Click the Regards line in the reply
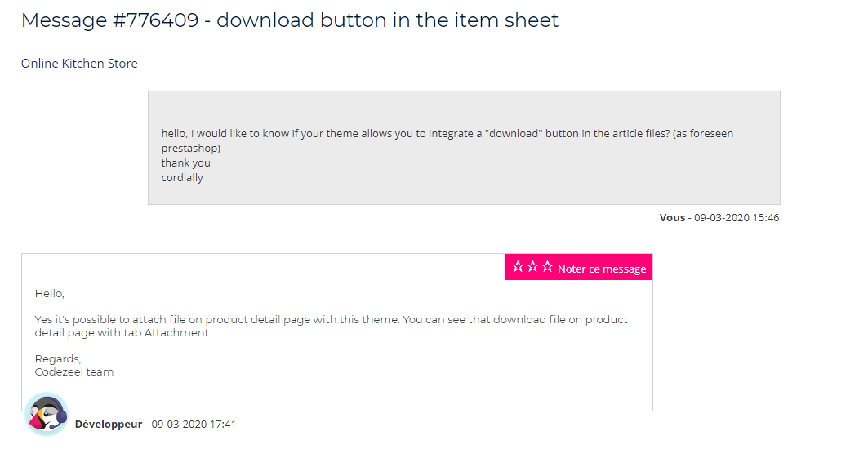Screen dimensions: 868x458 pyautogui.click(x=58, y=359)
